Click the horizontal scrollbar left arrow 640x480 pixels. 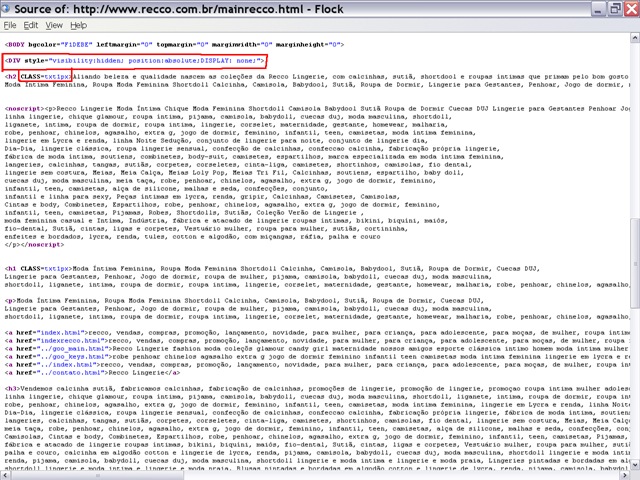4,475
